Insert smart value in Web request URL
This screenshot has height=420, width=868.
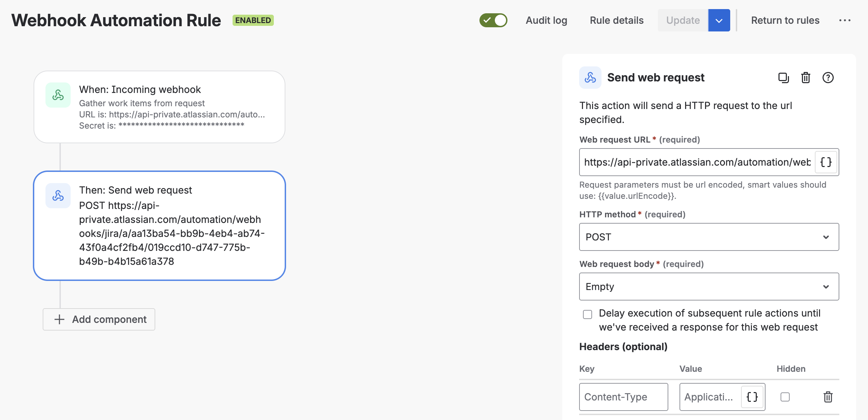[x=826, y=162]
